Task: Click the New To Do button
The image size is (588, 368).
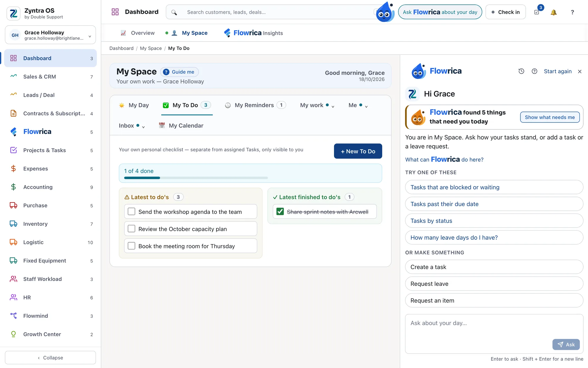Action: [x=358, y=151]
